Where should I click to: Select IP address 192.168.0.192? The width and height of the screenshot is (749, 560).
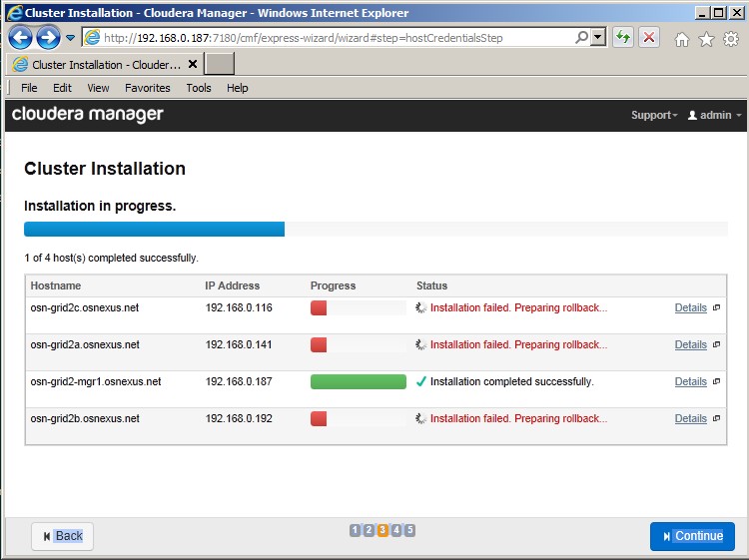tap(239, 418)
